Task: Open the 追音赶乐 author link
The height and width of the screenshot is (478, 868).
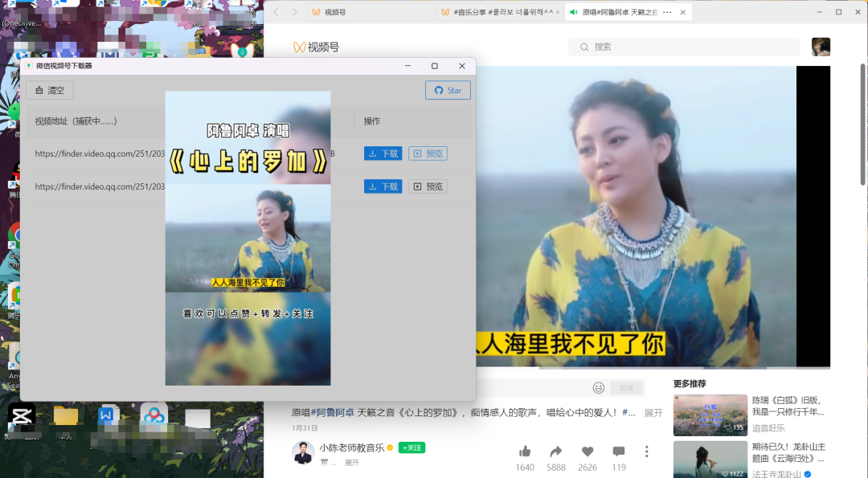Action: point(768,427)
